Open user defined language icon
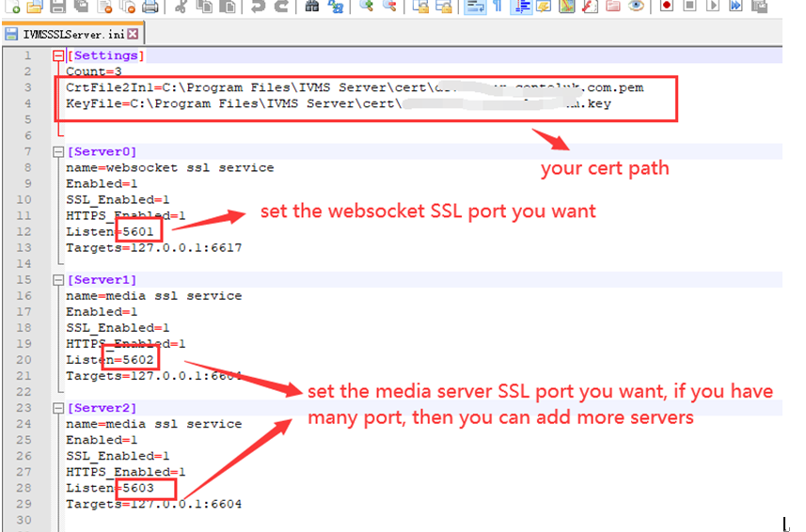806x532 pixels. (544, 7)
